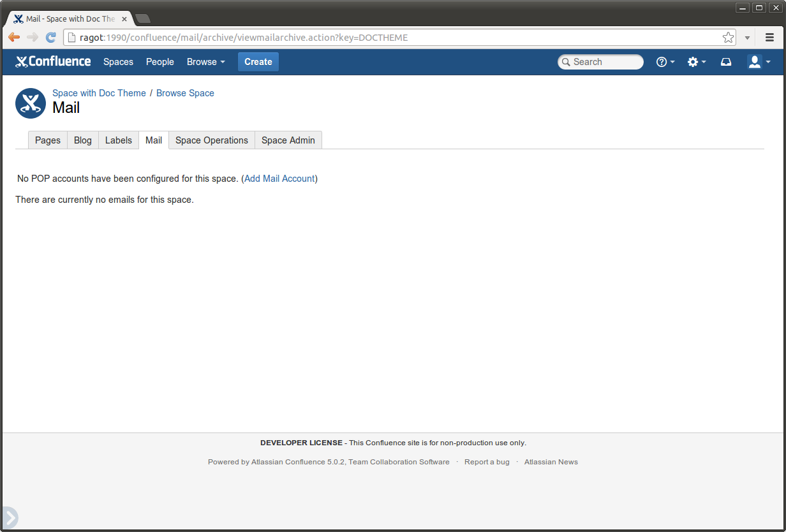Viewport: 786px width, 532px height.
Task: Bookmark page using the star icon
Action: [728, 38]
